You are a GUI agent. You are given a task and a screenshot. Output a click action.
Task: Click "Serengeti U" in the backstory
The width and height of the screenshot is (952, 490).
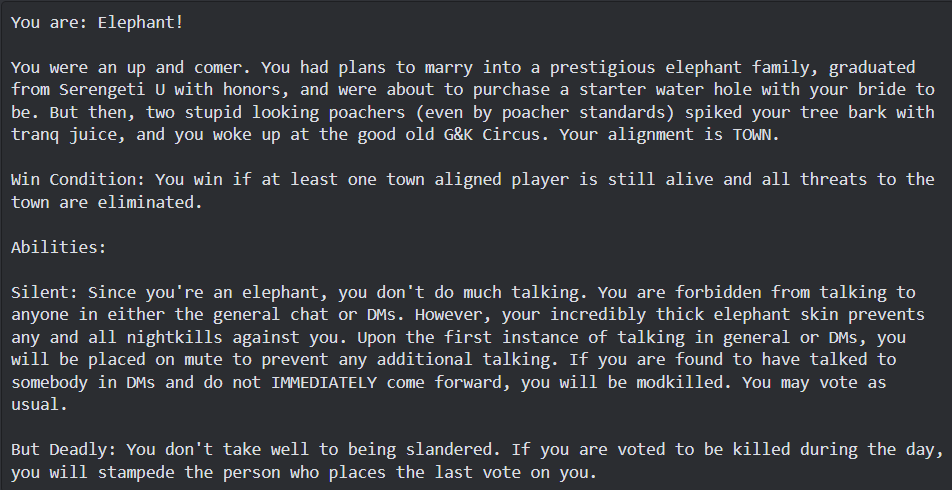(x=112, y=90)
